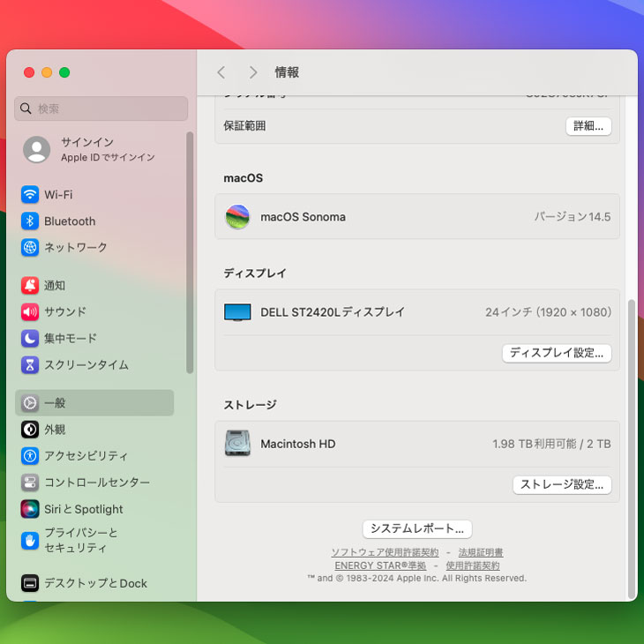
Task: Open ディスプレイ設定... display settings button
Action: tap(556, 353)
